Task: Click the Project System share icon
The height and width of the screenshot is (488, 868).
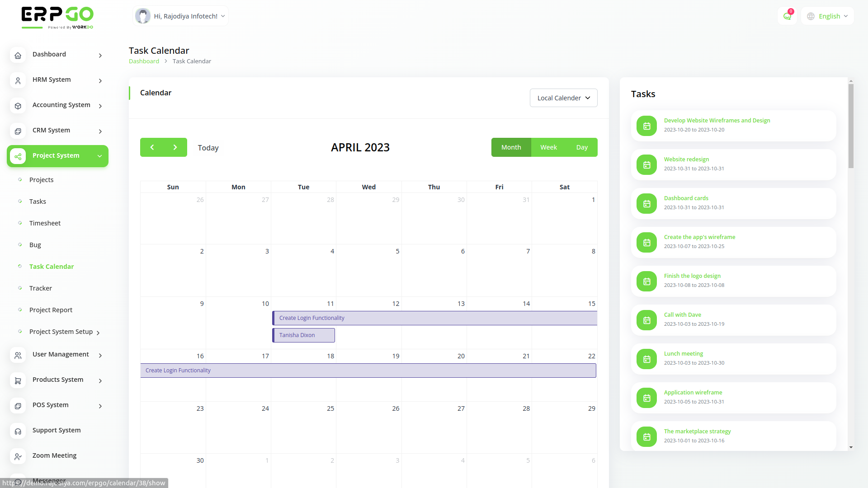Action: pyautogui.click(x=18, y=156)
